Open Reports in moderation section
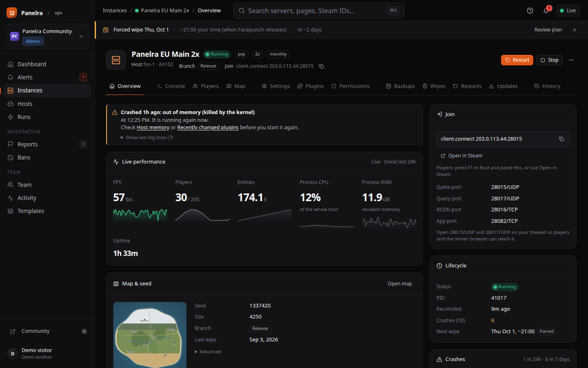The height and width of the screenshot is (368, 588). click(x=47, y=144)
